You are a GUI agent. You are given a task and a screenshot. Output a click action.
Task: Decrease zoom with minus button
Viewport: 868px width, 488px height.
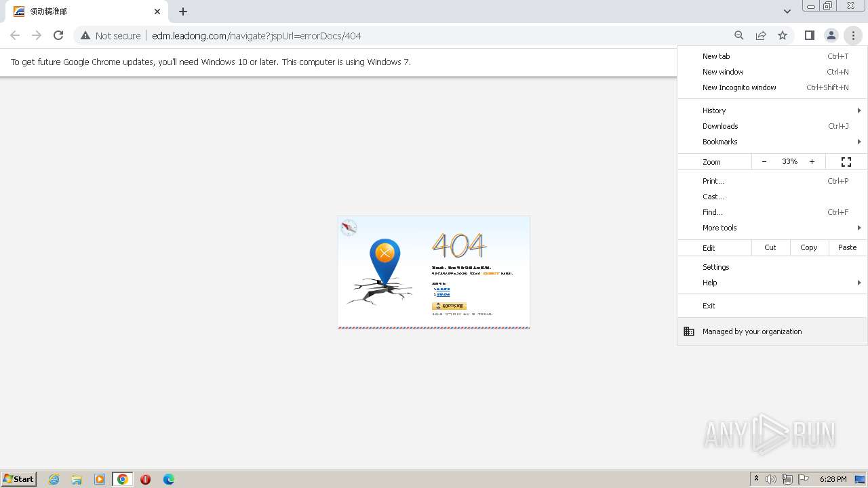click(764, 161)
